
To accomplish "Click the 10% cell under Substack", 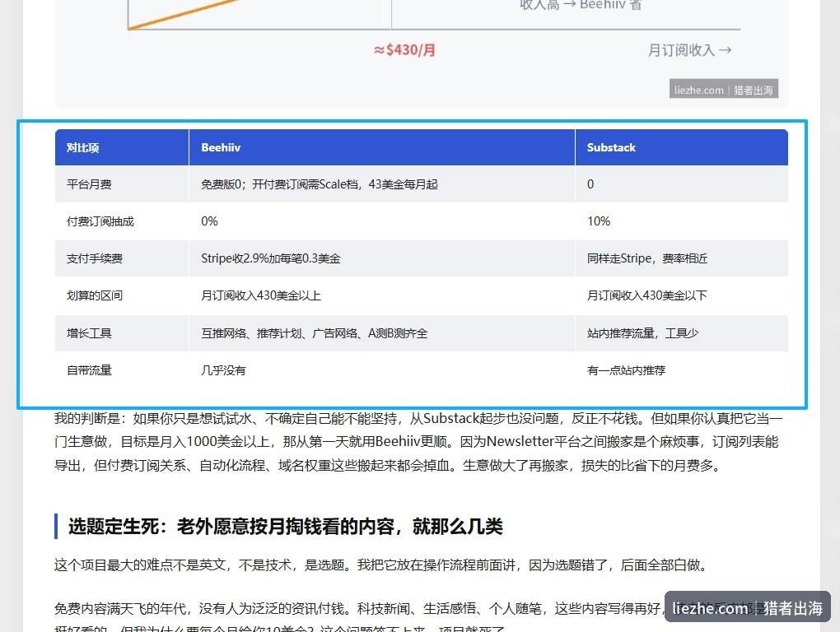I will pos(681,221).
